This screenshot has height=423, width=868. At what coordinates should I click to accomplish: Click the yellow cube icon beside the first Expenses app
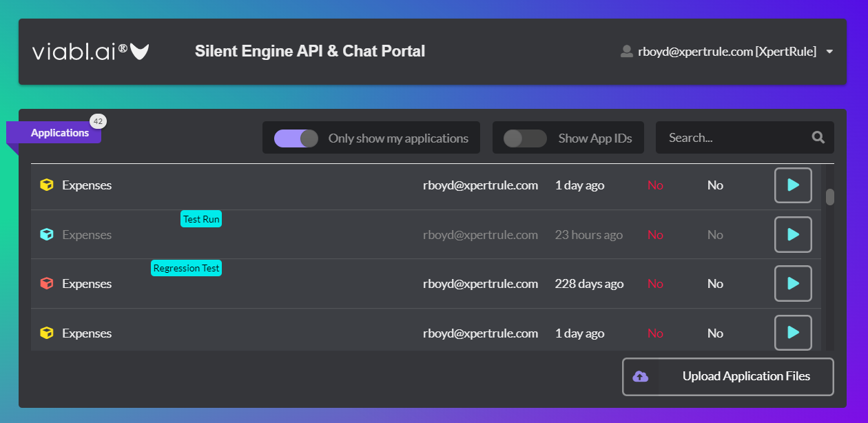coord(45,185)
